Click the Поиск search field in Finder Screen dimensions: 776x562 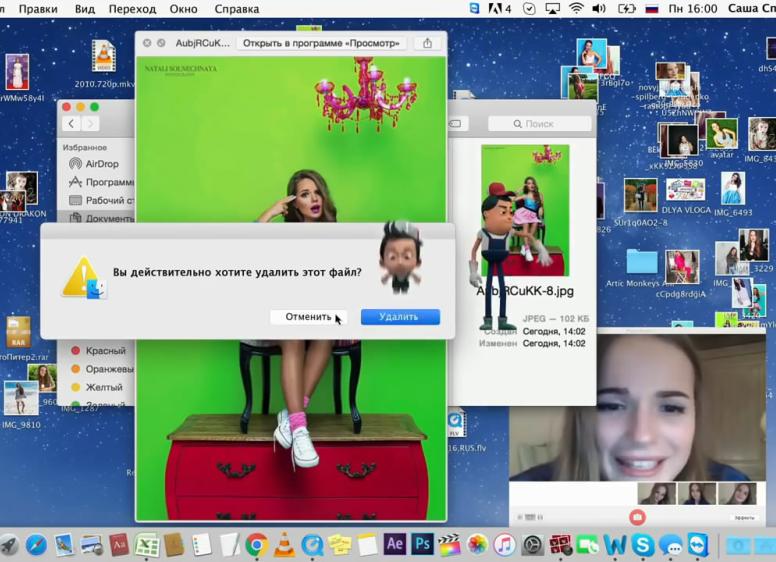pyautogui.click(x=539, y=124)
